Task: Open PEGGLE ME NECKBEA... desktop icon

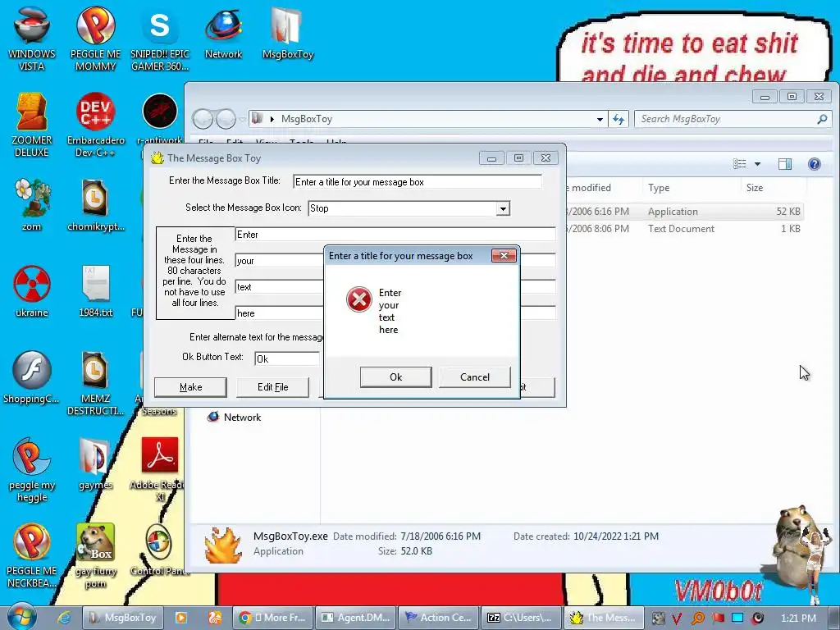Action: point(32,555)
